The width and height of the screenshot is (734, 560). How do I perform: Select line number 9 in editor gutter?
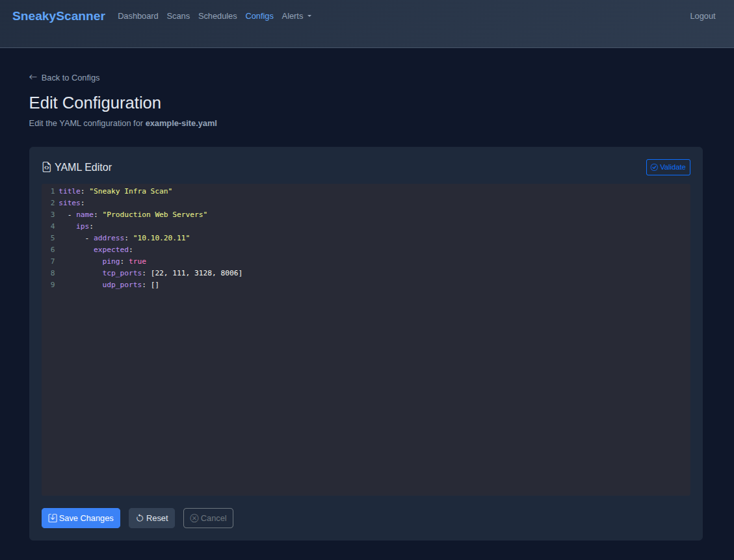click(52, 285)
